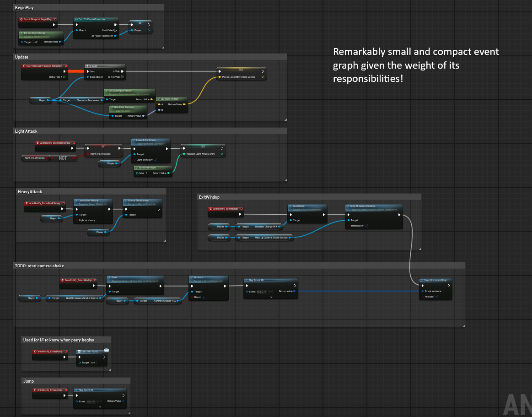
Task: Toggle the Release checkbox on Event Instance Stop
Action: point(436,297)
